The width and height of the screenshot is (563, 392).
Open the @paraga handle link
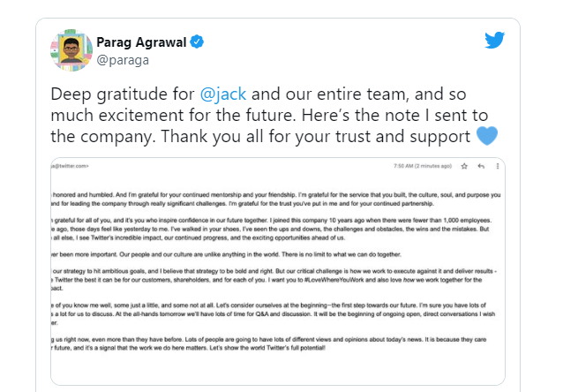pyautogui.click(x=123, y=60)
